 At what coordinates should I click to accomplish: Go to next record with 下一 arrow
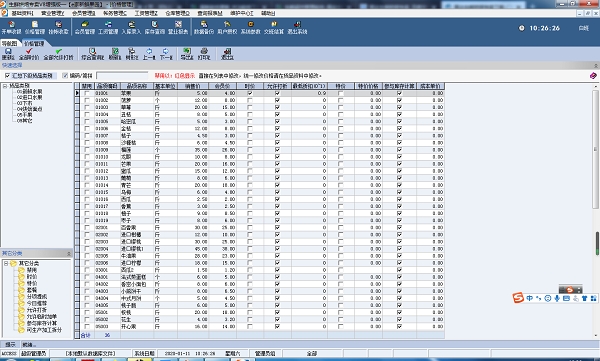coord(166,54)
